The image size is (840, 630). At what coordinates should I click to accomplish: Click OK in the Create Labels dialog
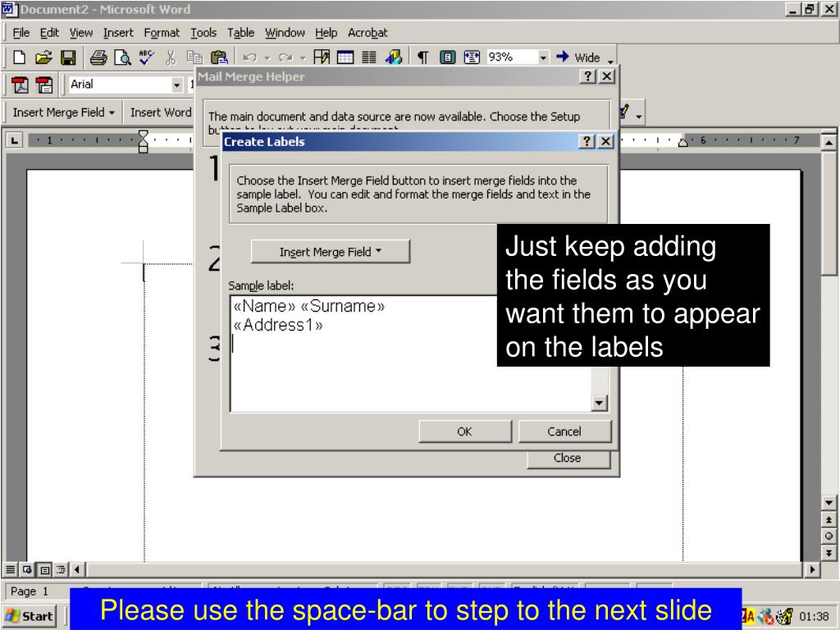click(464, 431)
